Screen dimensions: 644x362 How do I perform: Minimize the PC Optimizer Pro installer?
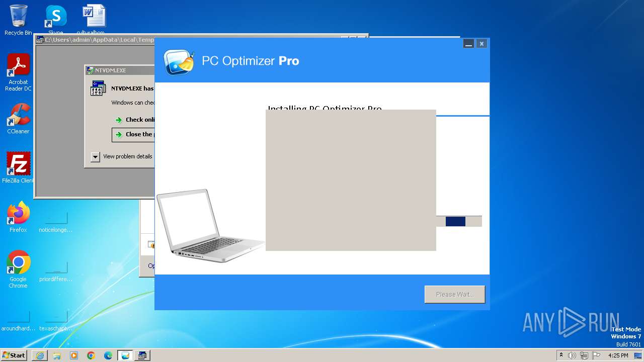click(468, 44)
